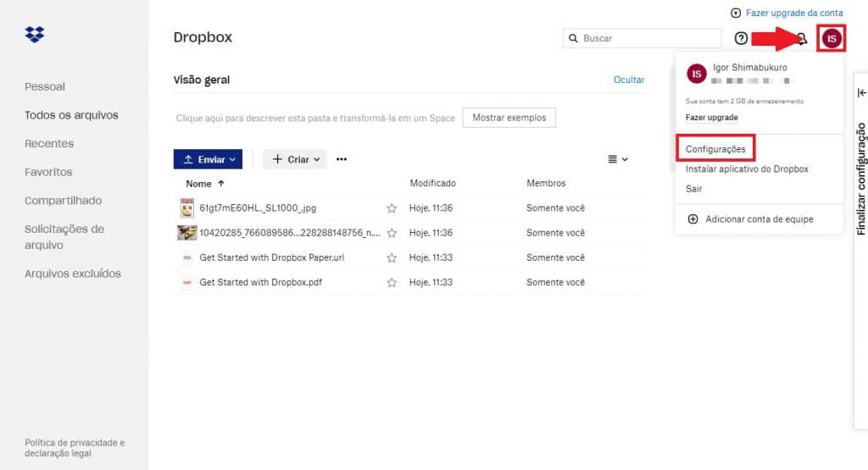This screenshot has height=470, width=868.
Task: Click the Paper.url file type icon
Action: coord(187,257)
